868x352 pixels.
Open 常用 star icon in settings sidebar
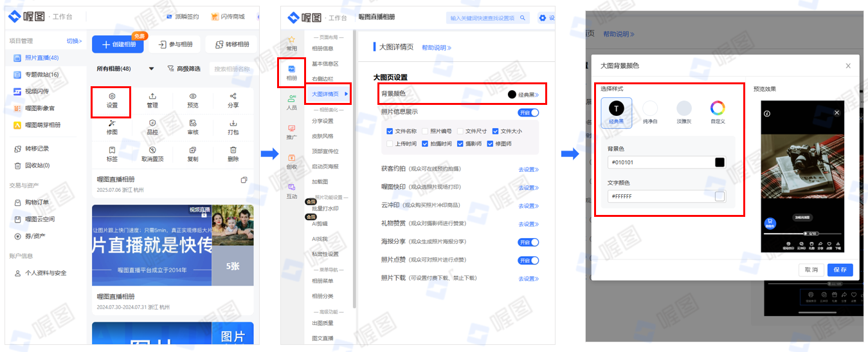pos(292,39)
